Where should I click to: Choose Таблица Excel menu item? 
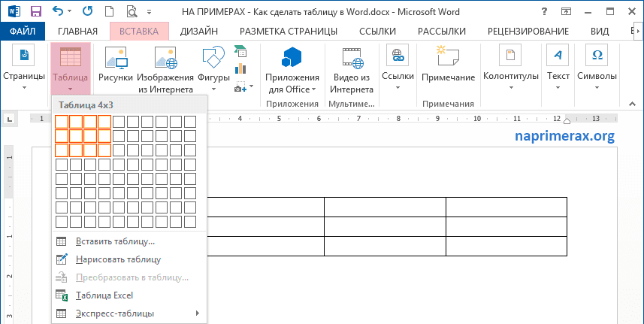click(129, 295)
